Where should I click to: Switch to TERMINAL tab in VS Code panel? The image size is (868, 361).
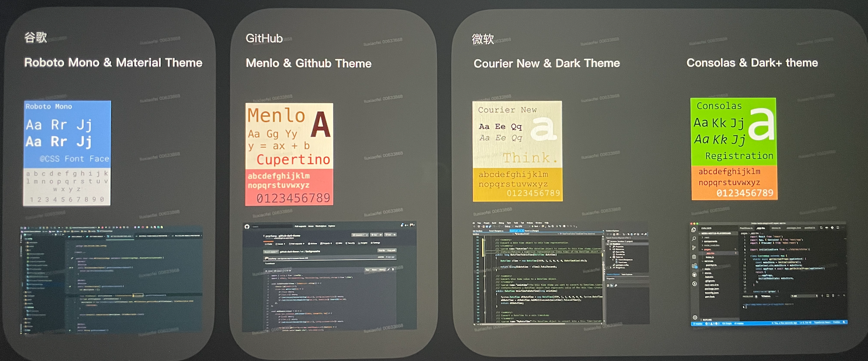pyautogui.click(x=766, y=296)
